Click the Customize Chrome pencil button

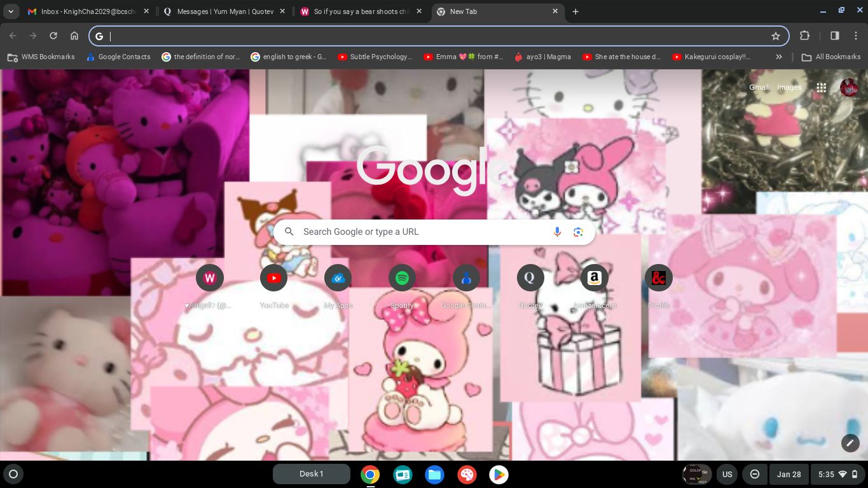pyautogui.click(x=850, y=443)
